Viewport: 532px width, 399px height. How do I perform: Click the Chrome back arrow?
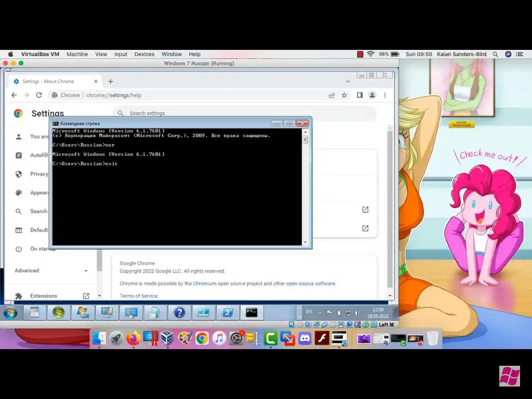click(x=14, y=96)
